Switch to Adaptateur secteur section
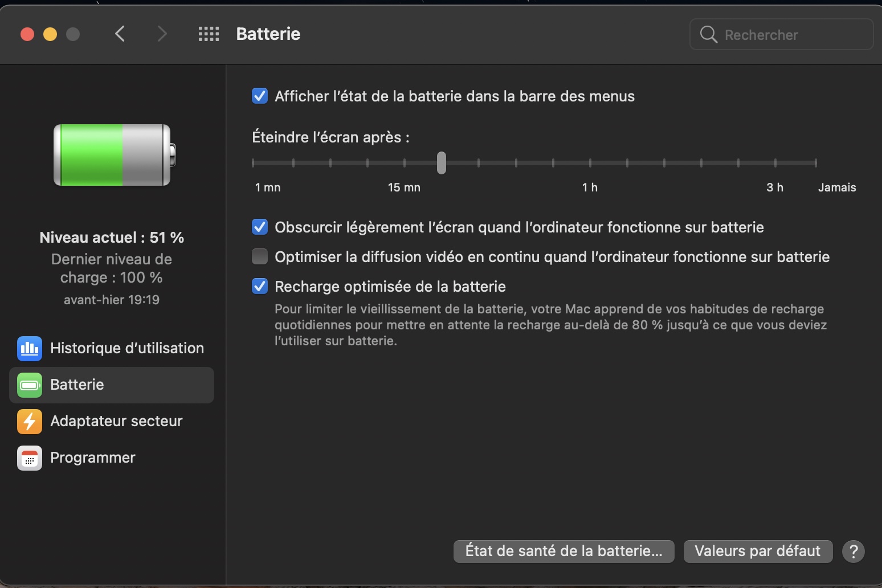This screenshot has height=588, width=882. point(116,422)
